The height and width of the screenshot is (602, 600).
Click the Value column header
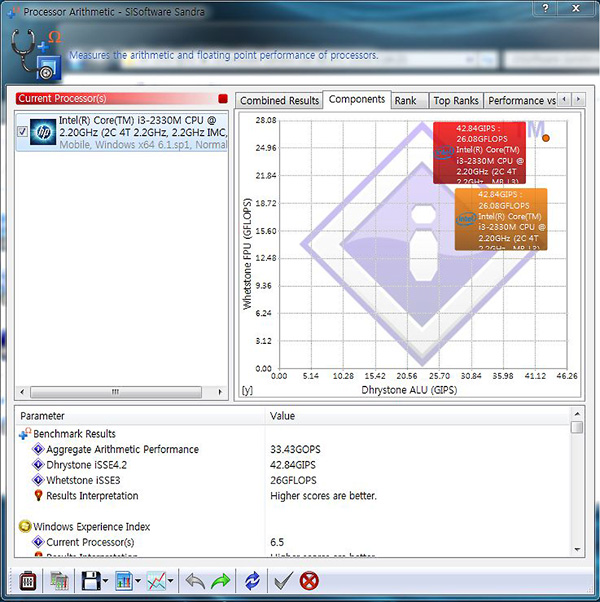click(418, 416)
